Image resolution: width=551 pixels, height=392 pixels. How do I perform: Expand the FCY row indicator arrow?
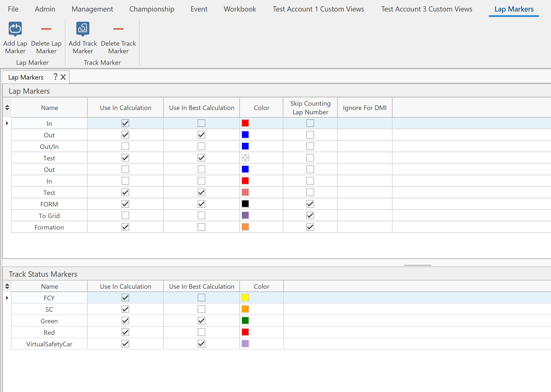click(7, 298)
